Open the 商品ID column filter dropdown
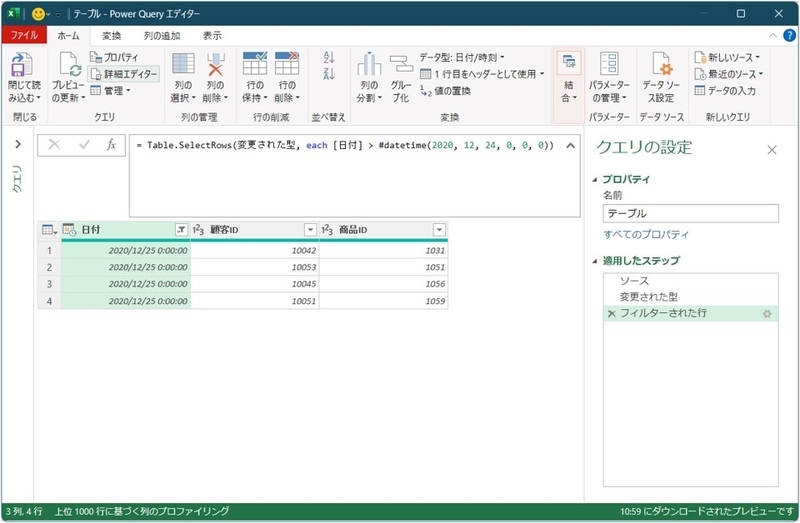Image resolution: width=800 pixels, height=523 pixels. coord(439,230)
